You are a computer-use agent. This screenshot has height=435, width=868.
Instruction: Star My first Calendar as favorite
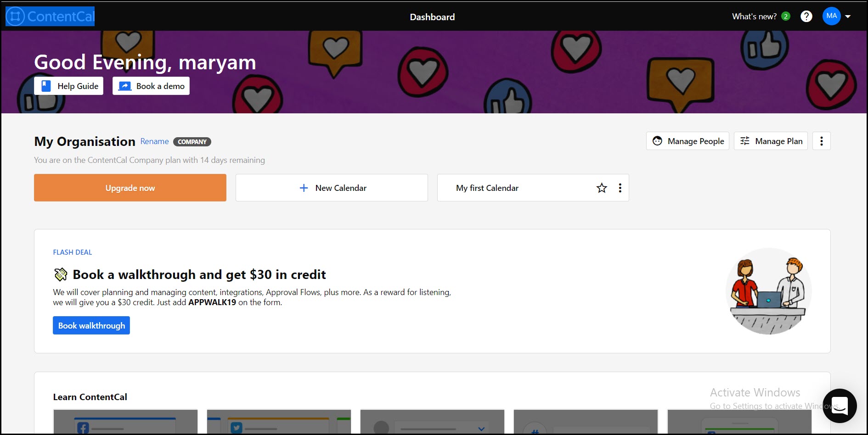[x=602, y=188]
